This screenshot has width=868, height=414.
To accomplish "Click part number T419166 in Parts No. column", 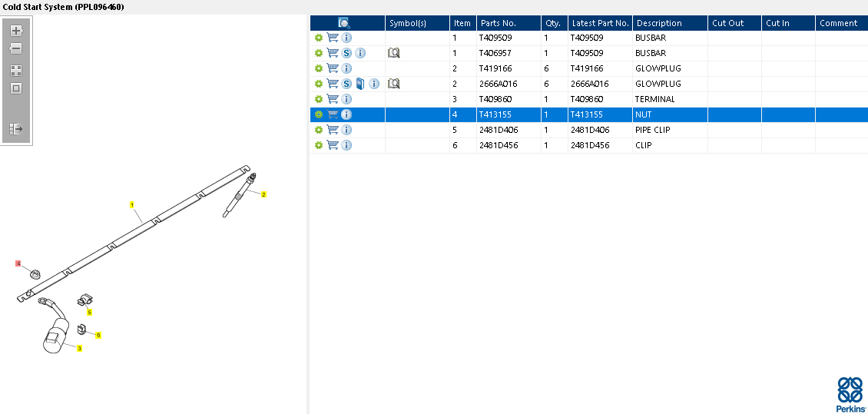I will tap(509, 68).
